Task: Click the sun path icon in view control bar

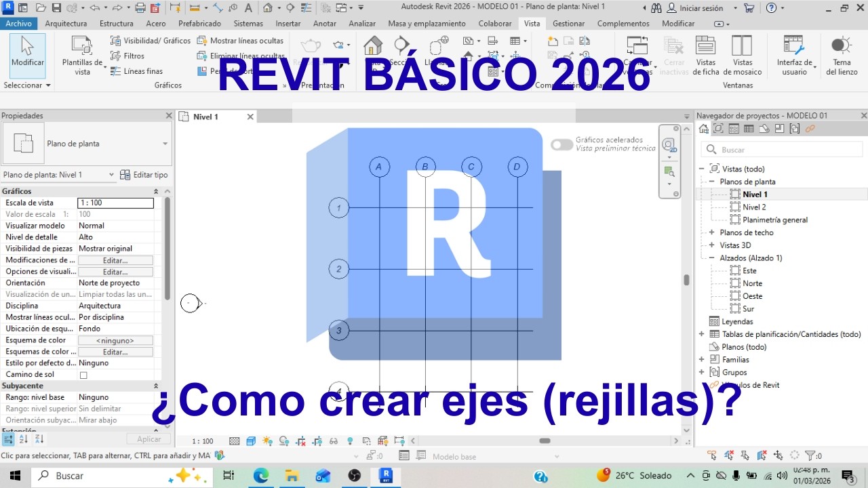Action: (x=267, y=441)
